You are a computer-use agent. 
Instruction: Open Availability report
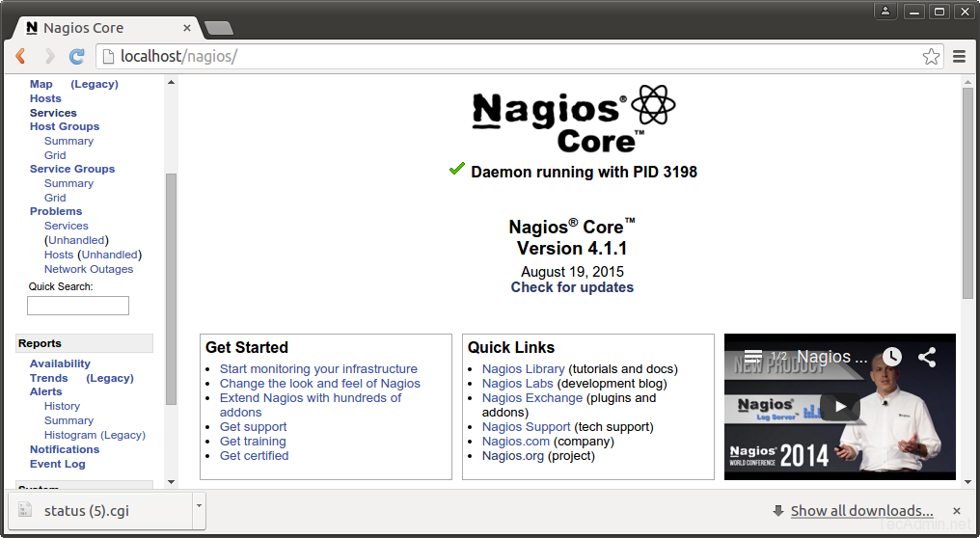(60, 363)
